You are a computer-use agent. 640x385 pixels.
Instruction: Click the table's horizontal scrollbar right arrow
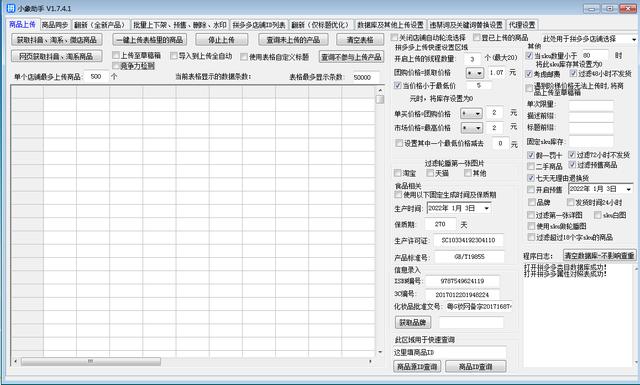point(370,361)
